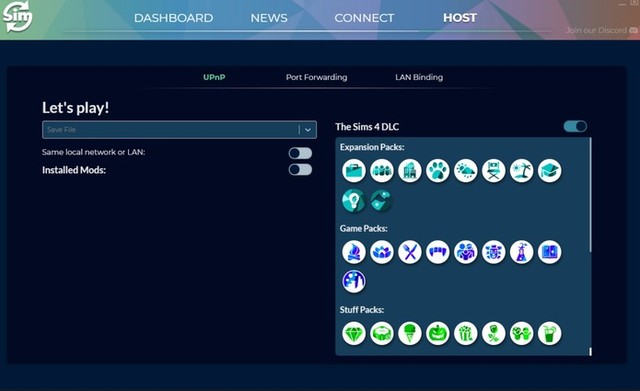Switch to Port Forwarding tab
Viewport: 640px width, 391px height.
316,77
